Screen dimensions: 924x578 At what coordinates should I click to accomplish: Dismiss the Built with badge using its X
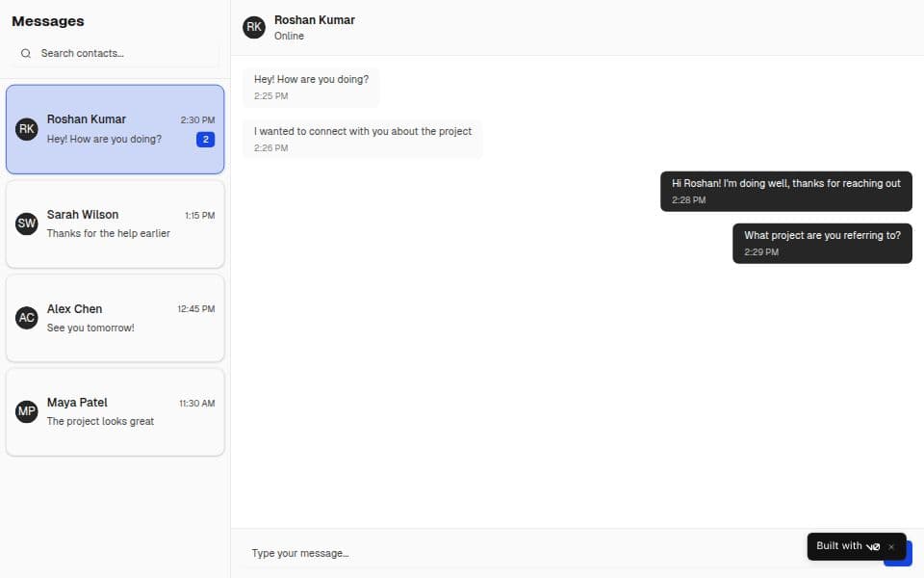coord(891,546)
